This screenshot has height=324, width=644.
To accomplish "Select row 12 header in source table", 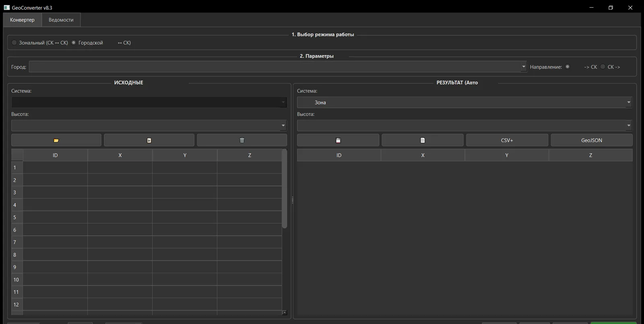I will pyautogui.click(x=17, y=305).
